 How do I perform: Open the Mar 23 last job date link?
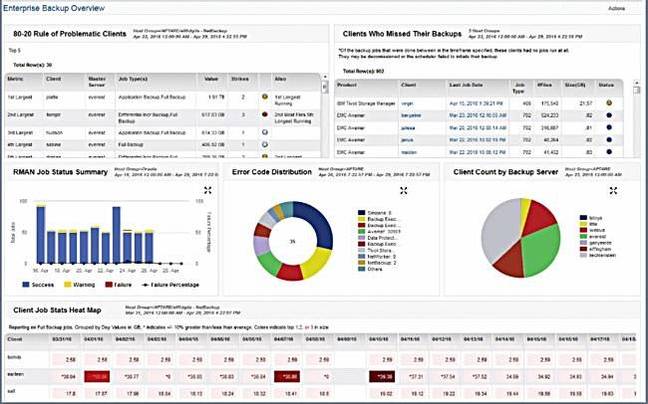tap(478, 116)
